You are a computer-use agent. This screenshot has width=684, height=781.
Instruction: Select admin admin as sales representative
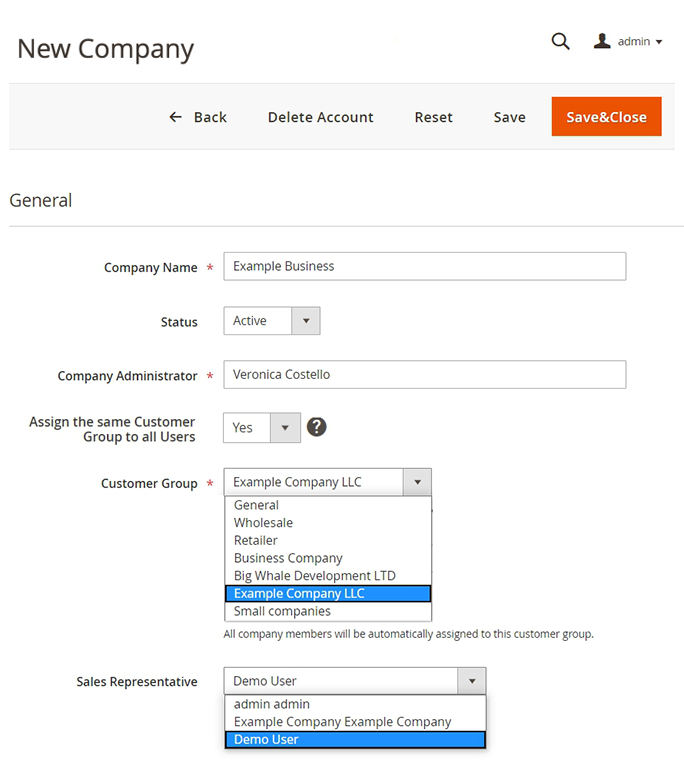(x=271, y=704)
